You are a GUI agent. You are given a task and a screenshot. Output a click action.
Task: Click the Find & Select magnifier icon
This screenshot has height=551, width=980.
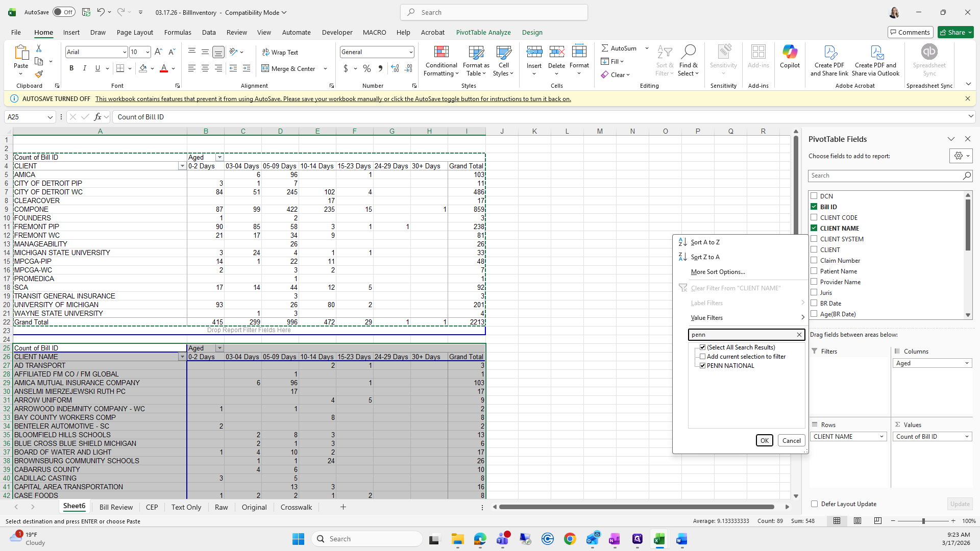(688, 52)
